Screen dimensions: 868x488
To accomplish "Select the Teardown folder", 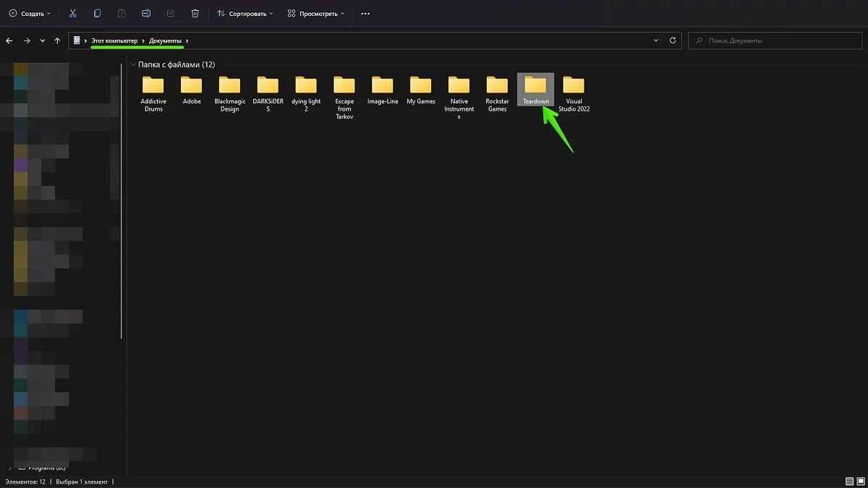I will pyautogui.click(x=535, y=90).
